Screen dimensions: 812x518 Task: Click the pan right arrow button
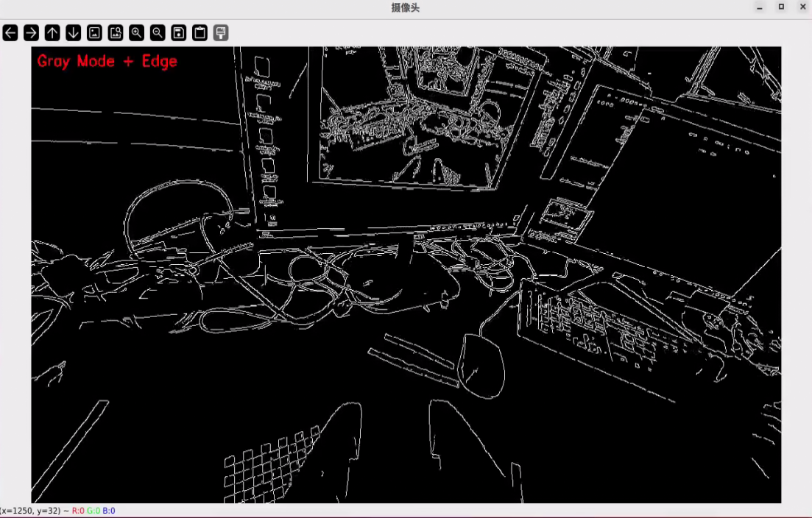tap(31, 32)
